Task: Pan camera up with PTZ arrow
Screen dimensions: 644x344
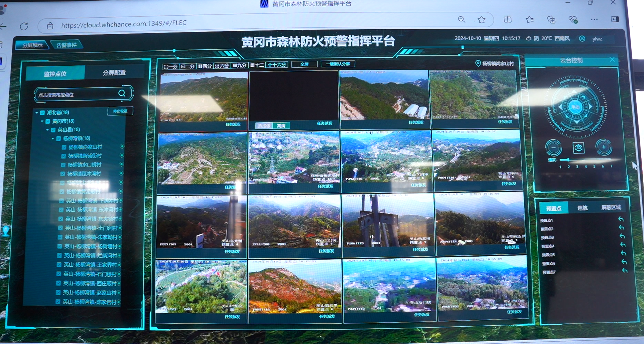Action: (575, 93)
